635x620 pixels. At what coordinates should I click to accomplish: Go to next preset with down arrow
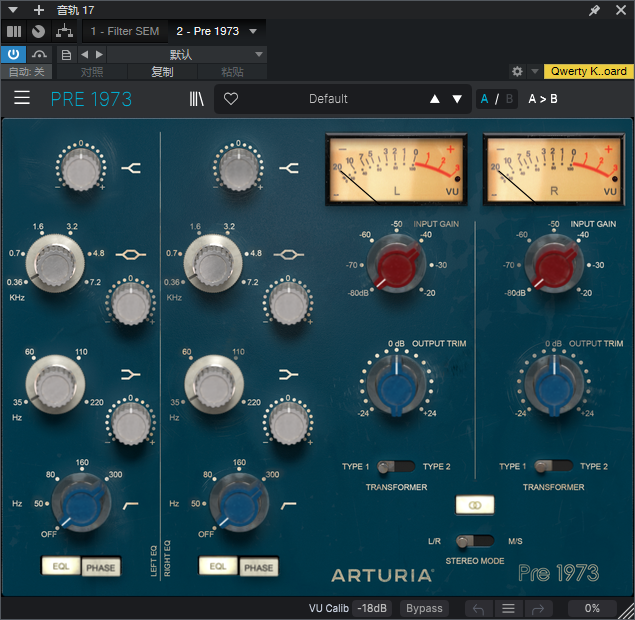pos(457,99)
